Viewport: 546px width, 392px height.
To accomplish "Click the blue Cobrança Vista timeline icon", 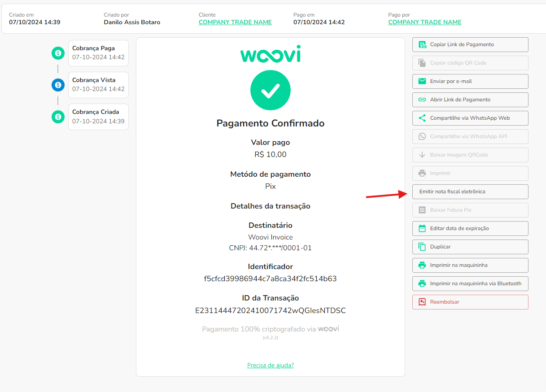I will (x=58, y=85).
